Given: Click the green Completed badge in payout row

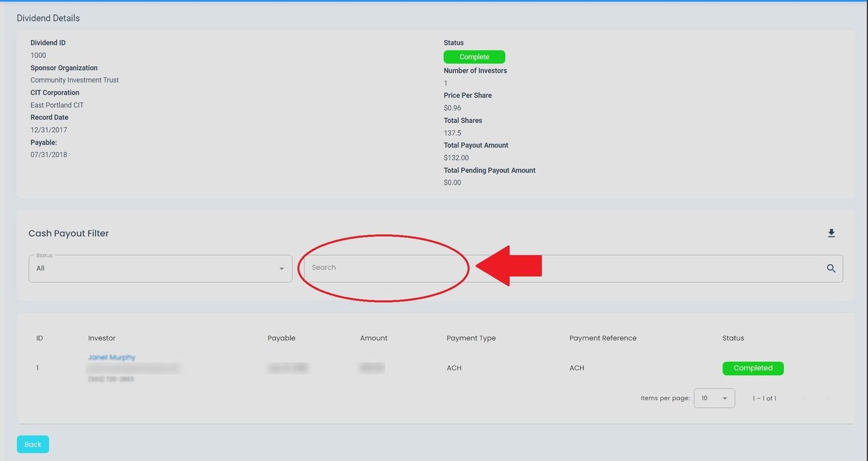Looking at the screenshot, I should click(x=753, y=369).
